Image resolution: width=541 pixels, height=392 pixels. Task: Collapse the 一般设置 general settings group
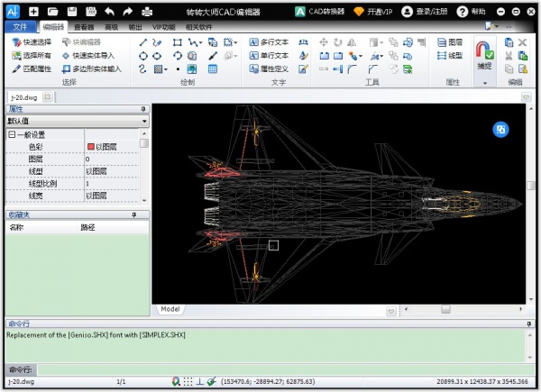tap(12, 134)
